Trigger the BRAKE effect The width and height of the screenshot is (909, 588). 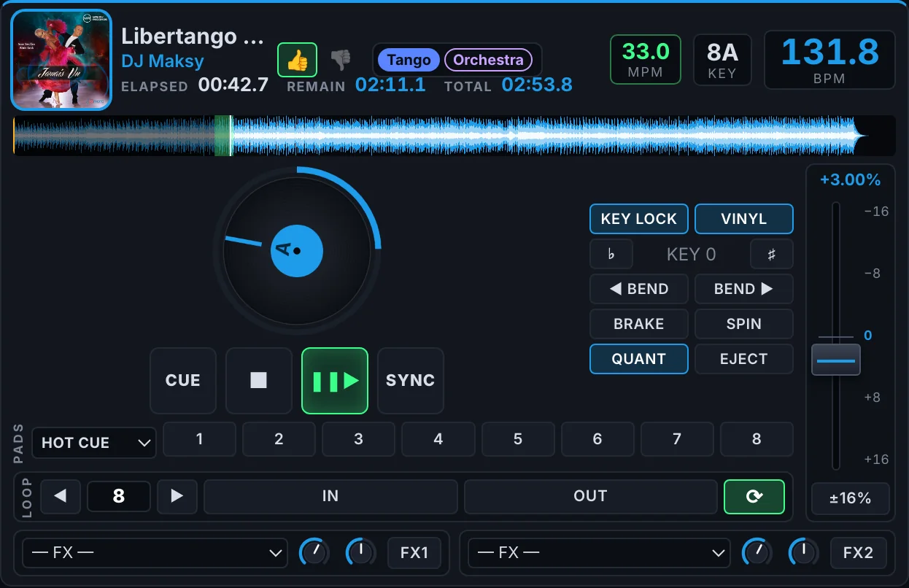[639, 324]
